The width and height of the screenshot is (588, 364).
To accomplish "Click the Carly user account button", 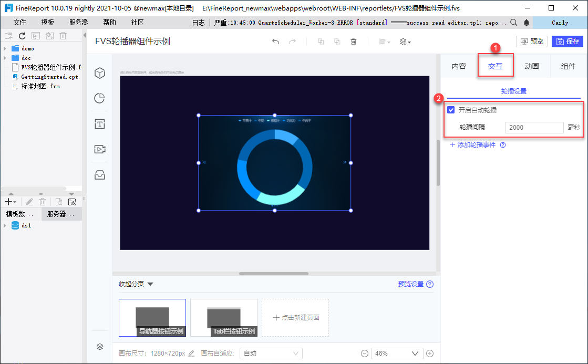I will coord(560,23).
